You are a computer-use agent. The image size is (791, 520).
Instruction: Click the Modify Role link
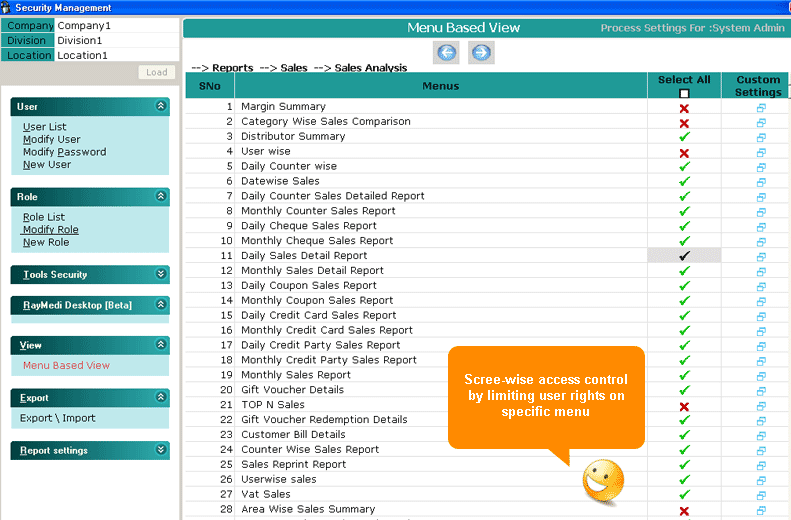[x=50, y=230]
